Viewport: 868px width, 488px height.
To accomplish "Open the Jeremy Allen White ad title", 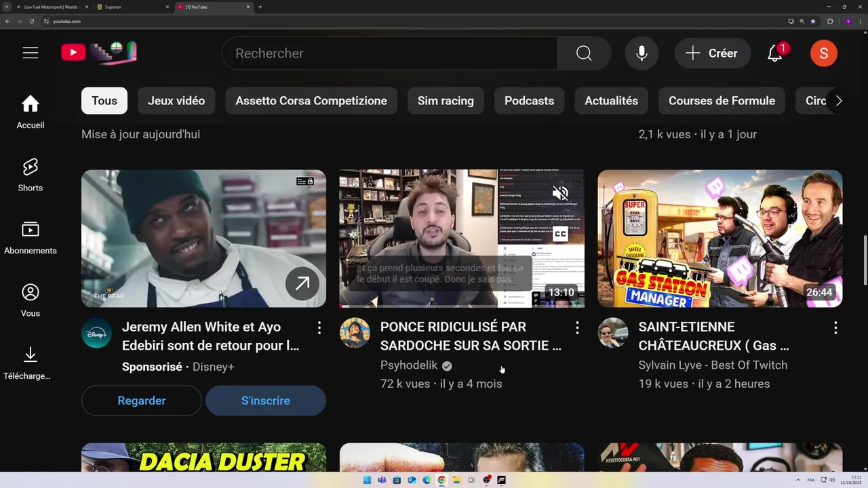I will point(211,336).
